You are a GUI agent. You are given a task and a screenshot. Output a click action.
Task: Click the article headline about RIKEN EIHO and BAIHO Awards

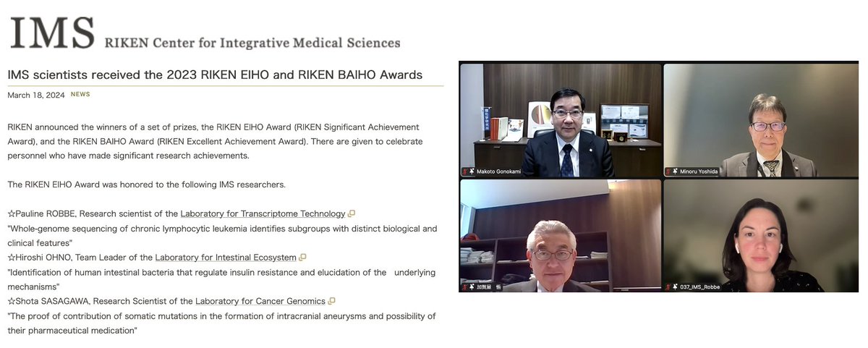pyautogui.click(x=215, y=75)
